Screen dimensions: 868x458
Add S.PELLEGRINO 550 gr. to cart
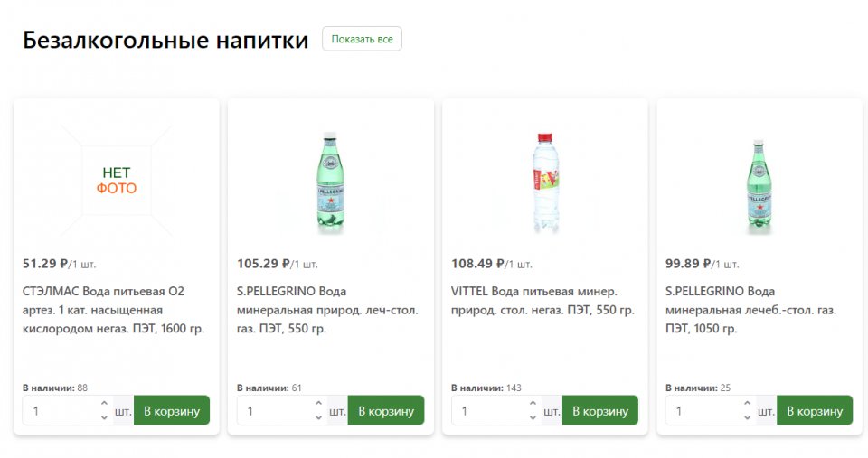click(386, 411)
